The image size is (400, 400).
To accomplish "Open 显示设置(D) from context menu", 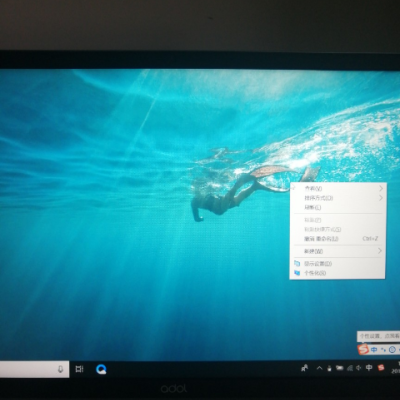I will pyautogui.click(x=338, y=264).
